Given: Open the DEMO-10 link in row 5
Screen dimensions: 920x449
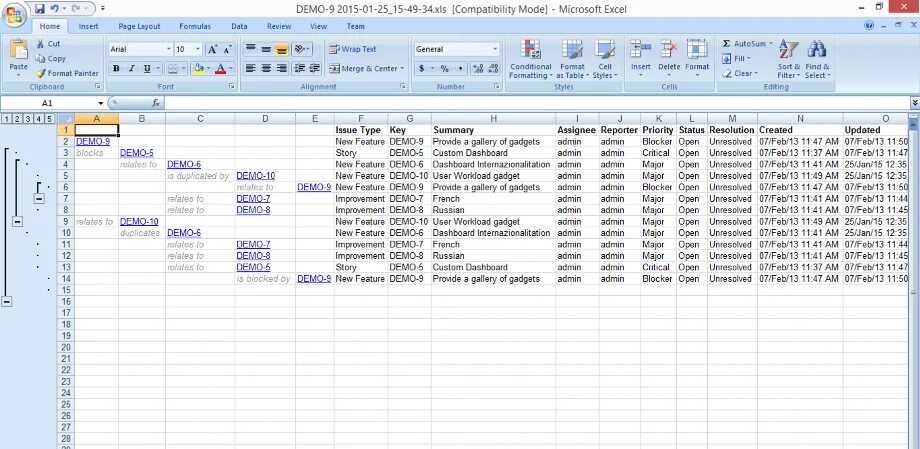Looking at the screenshot, I should click(x=256, y=175).
